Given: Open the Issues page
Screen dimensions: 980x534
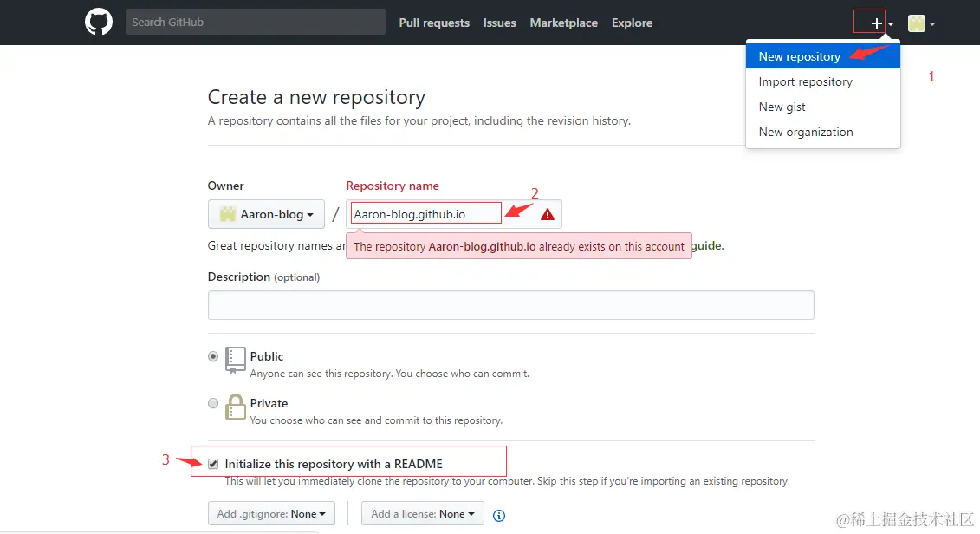Looking at the screenshot, I should pyautogui.click(x=499, y=23).
